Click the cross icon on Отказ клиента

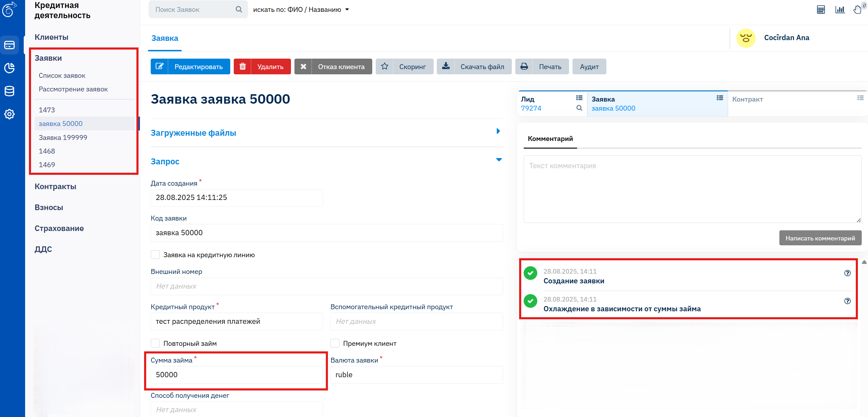pyautogui.click(x=303, y=66)
